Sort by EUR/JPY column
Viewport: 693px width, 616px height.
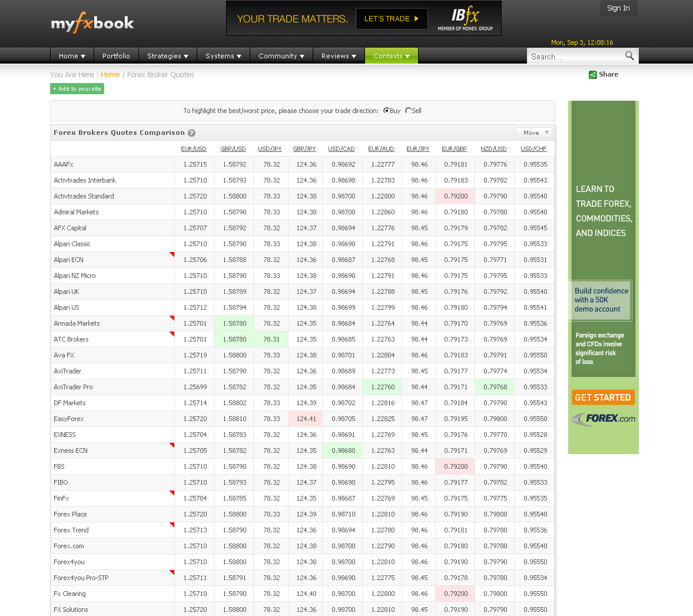[417, 148]
